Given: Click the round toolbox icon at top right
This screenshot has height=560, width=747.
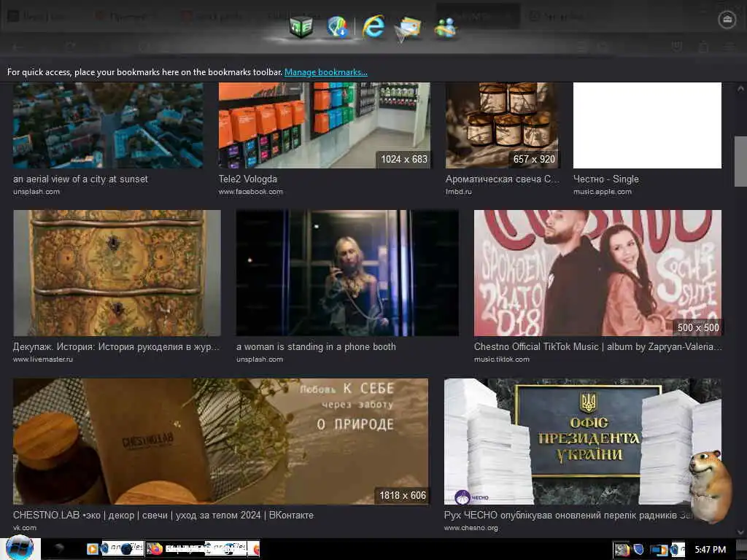Looking at the screenshot, I should coord(727,20).
